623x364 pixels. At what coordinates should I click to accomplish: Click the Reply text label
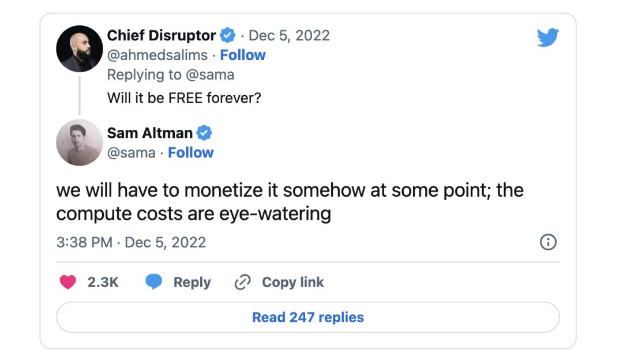click(192, 282)
